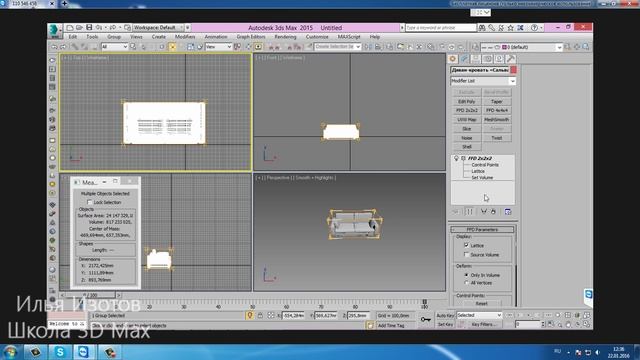This screenshot has height=360, width=640.
Task: Open the Rendering menu
Action: [285, 37]
